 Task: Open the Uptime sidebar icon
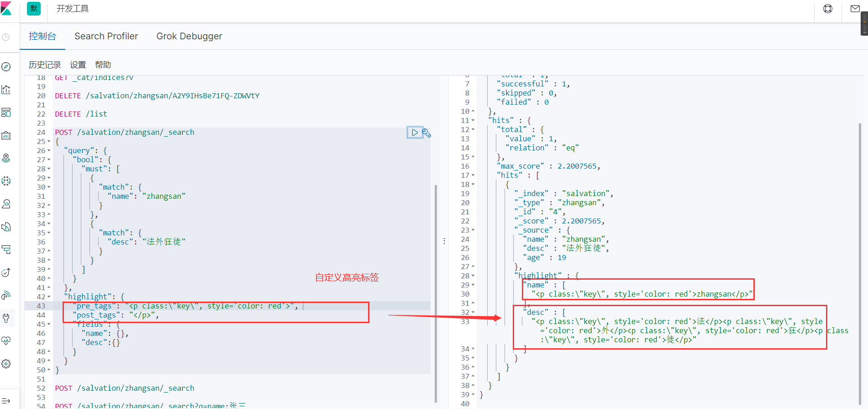pyautogui.click(x=6, y=272)
